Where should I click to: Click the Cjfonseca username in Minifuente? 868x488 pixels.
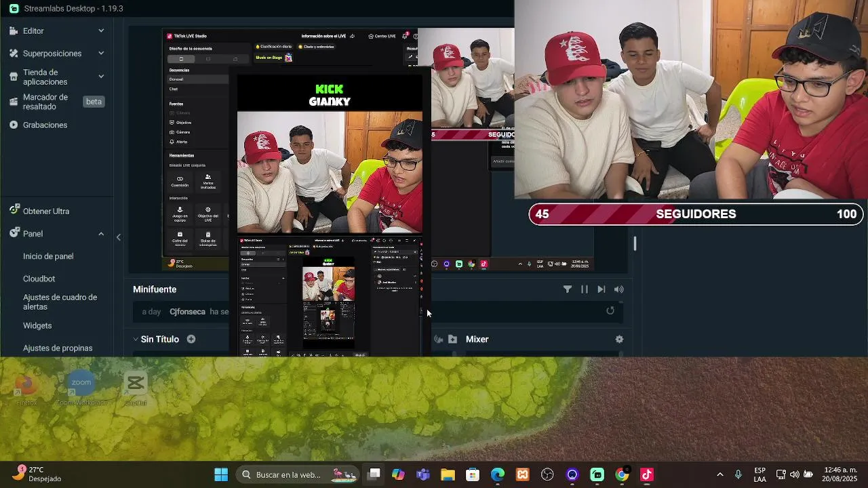tap(187, 312)
